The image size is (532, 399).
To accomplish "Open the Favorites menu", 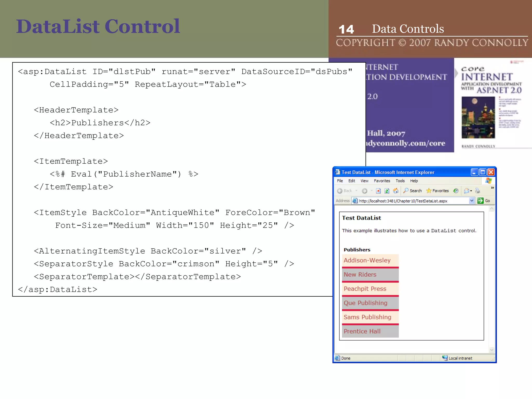I will click(x=382, y=181).
